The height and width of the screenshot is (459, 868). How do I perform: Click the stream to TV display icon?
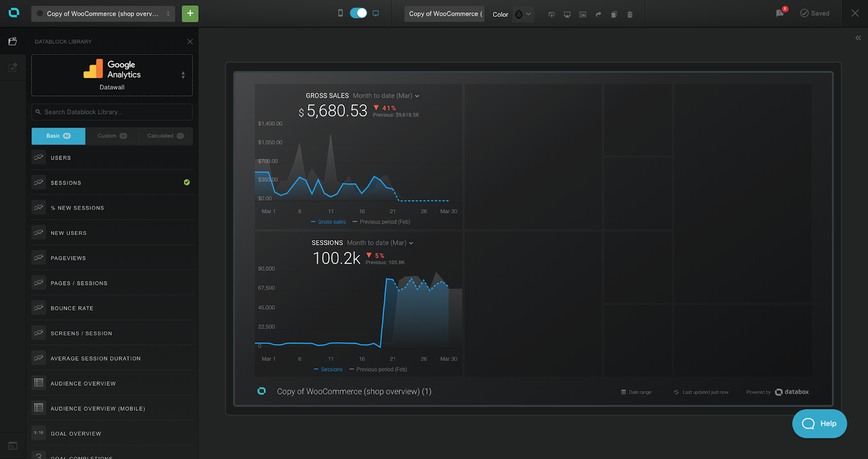567,15
